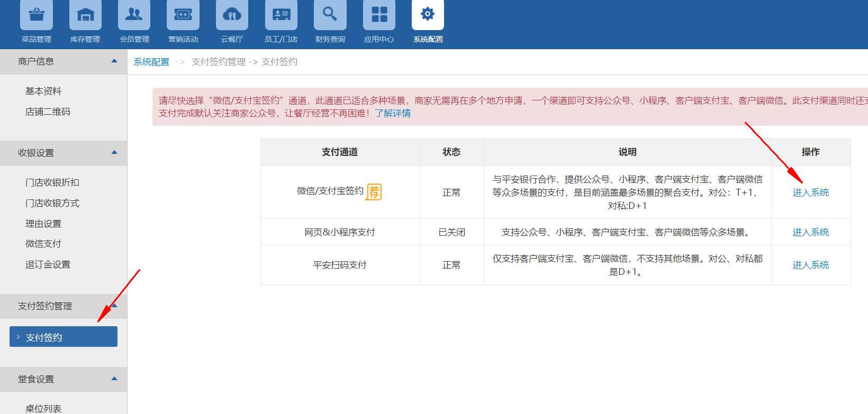Click 进入系统 for 微信/支付宝签约

(810, 192)
